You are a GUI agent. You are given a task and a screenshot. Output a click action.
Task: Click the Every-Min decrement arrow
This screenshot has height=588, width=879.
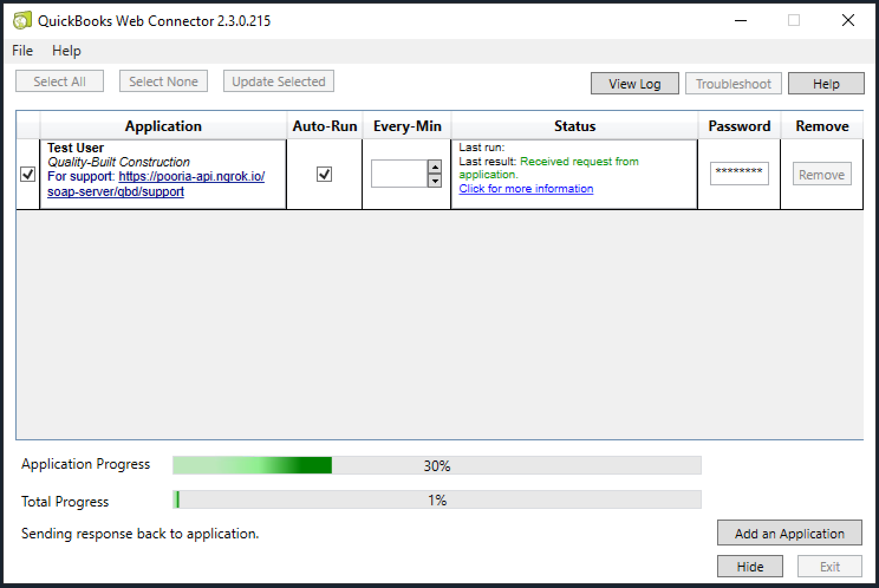click(435, 182)
